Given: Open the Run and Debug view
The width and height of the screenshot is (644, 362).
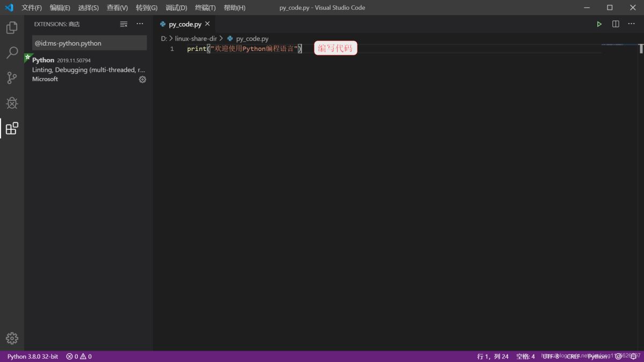Looking at the screenshot, I should 11,103.
